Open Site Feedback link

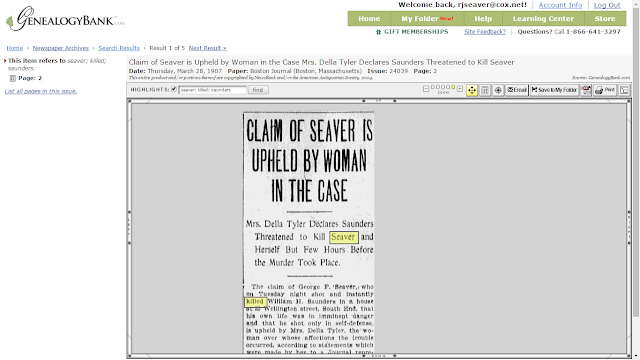485,31
